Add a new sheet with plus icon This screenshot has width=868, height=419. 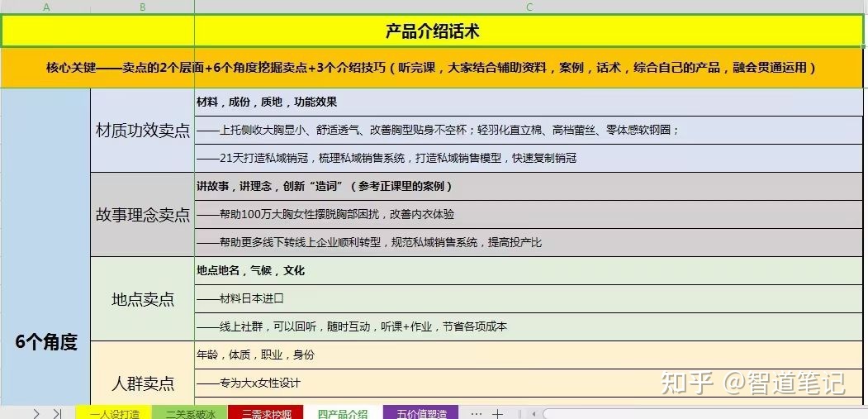(x=497, y=413)
